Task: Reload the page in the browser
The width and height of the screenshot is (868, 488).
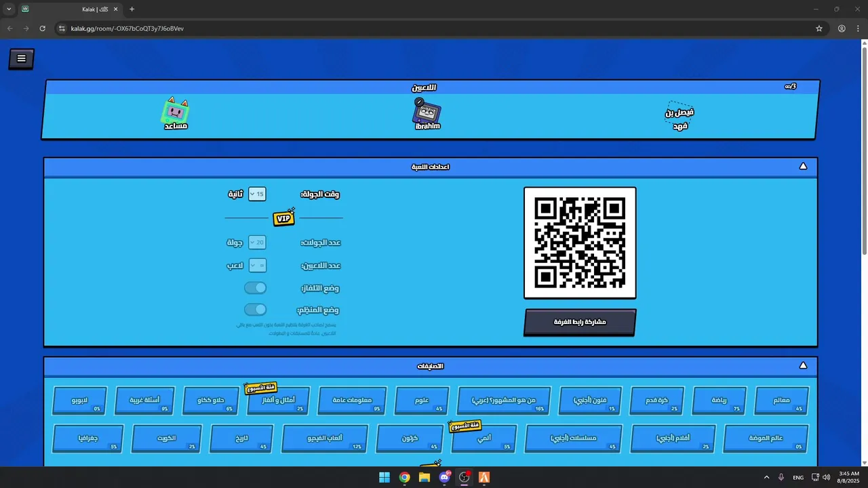Action: pos(42,28)
